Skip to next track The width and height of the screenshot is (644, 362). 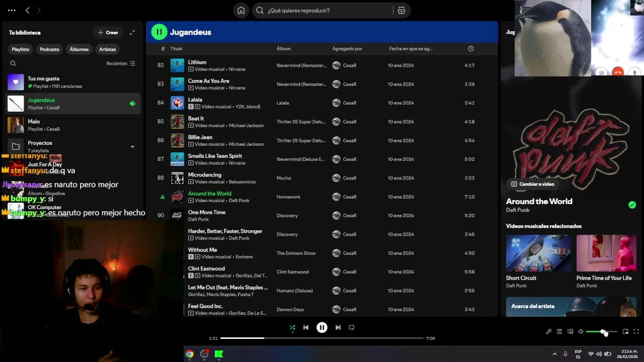[x=338, y=327]
